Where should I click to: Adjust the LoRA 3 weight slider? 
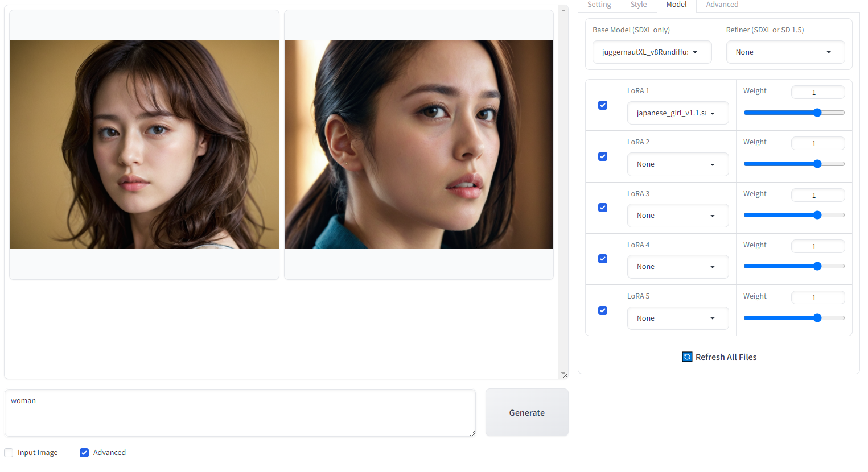(794, 215)
